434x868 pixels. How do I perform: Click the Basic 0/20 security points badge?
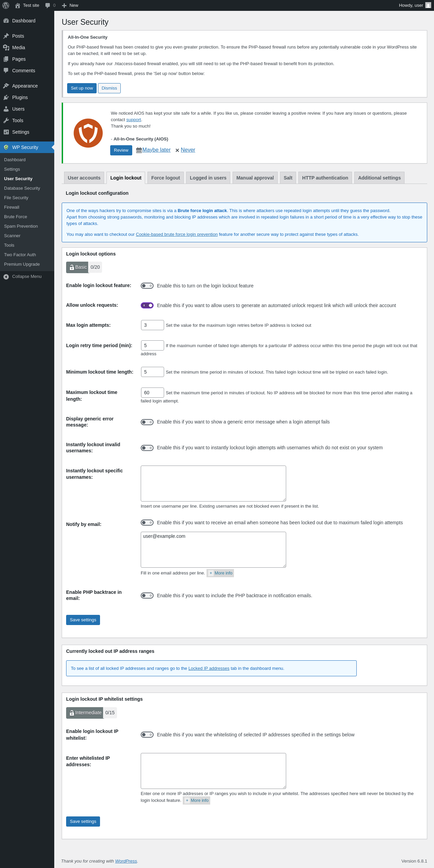(84, 267)
